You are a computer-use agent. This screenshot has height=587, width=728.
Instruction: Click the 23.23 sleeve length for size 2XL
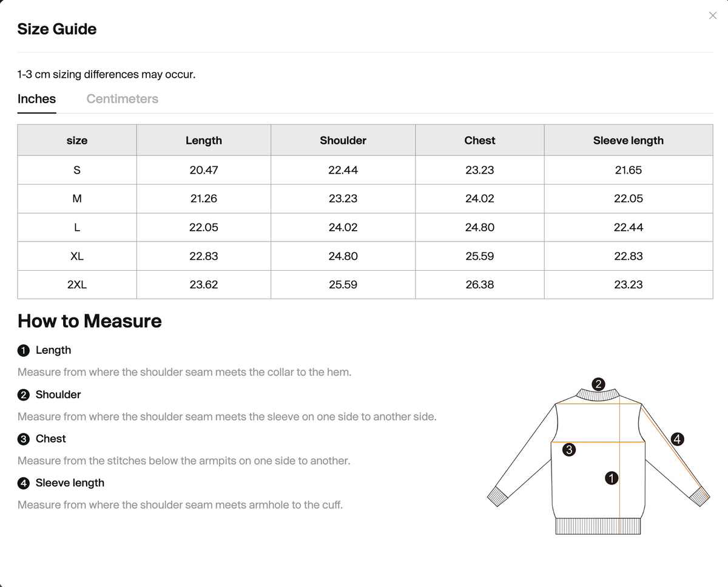click(x=629, y=285)
